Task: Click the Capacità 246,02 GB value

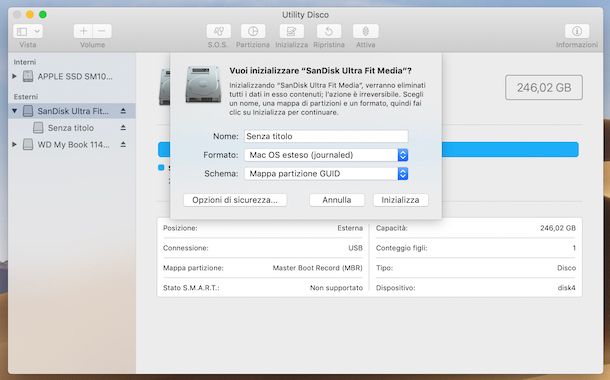Action: click(557, 228)
